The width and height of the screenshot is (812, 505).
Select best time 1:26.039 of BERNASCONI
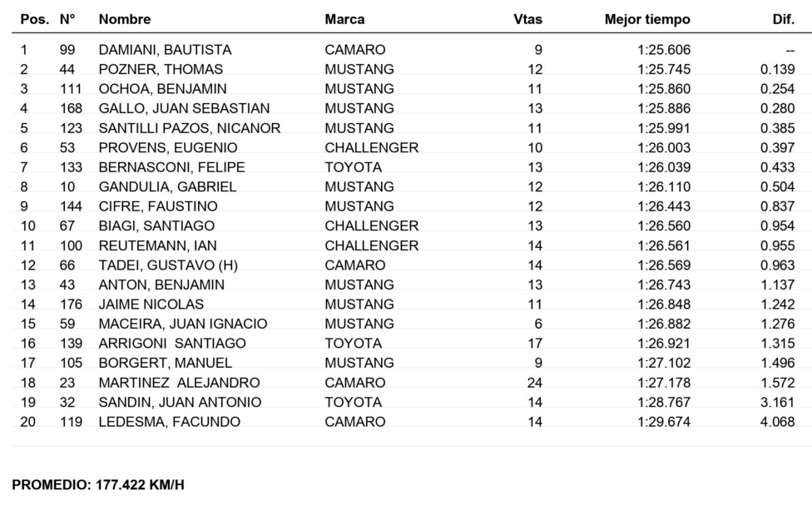(664, 167)
